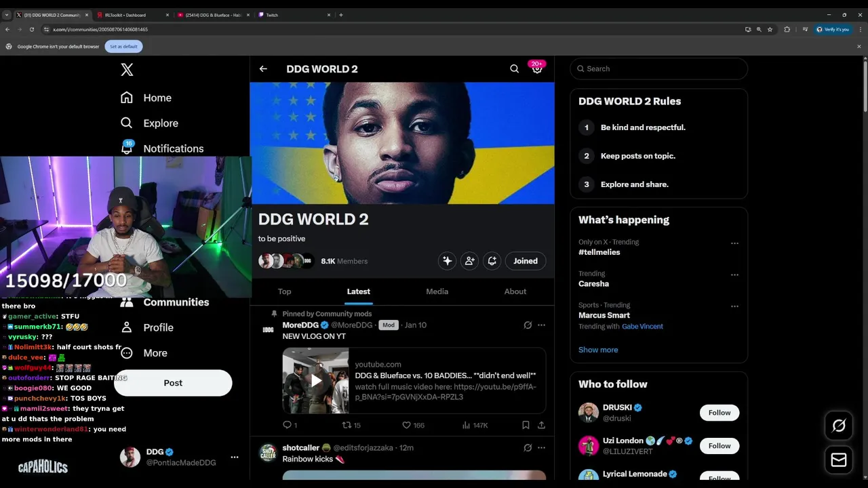Open options for Caresha trend

(734, 274)
